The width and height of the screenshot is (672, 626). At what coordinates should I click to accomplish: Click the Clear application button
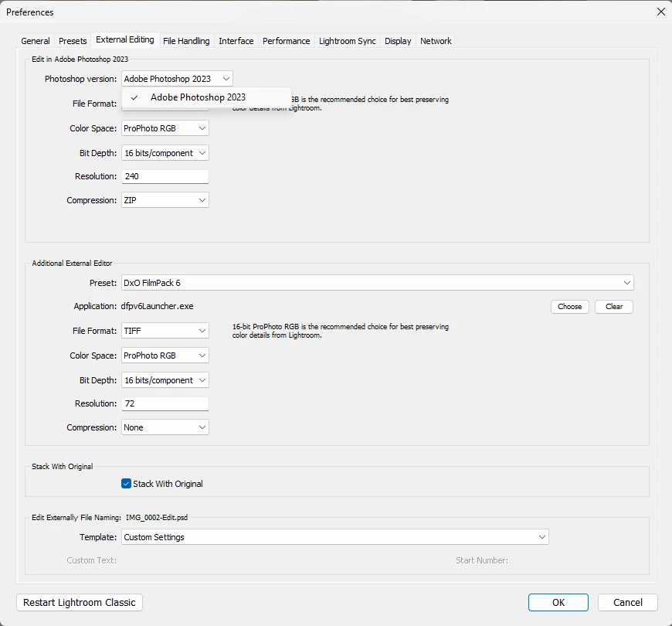614,307
